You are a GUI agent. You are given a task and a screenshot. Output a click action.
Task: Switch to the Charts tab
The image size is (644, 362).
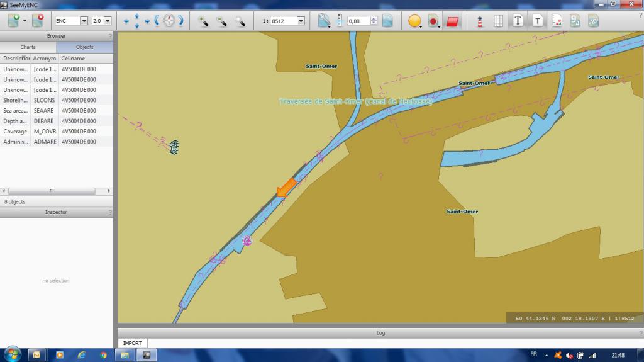[x=28, y=47]
